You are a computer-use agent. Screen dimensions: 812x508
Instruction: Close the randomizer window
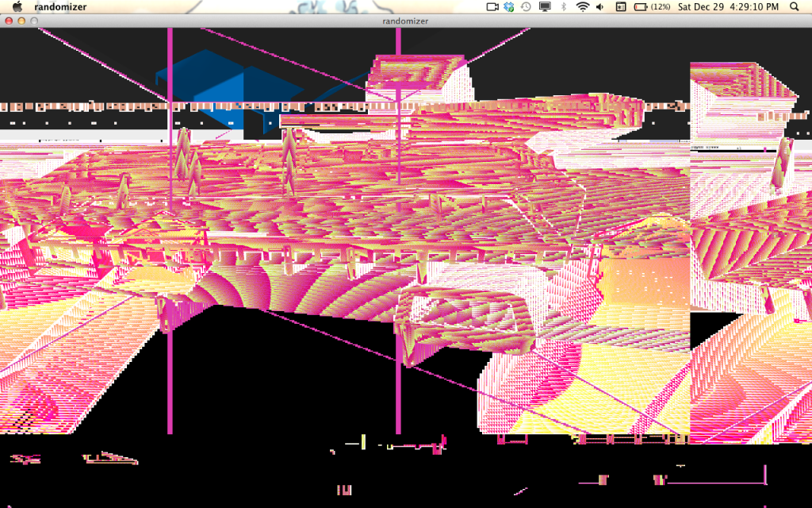click(9, 21)
